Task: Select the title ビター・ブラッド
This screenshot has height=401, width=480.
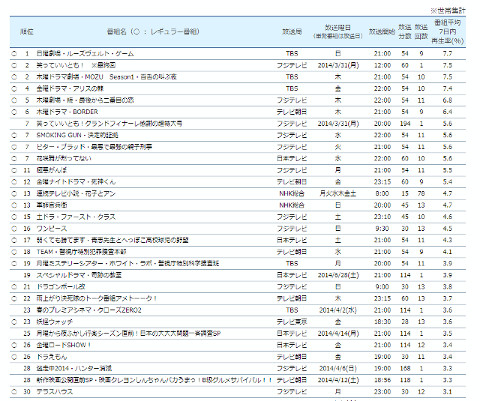Action: (94, 147)
